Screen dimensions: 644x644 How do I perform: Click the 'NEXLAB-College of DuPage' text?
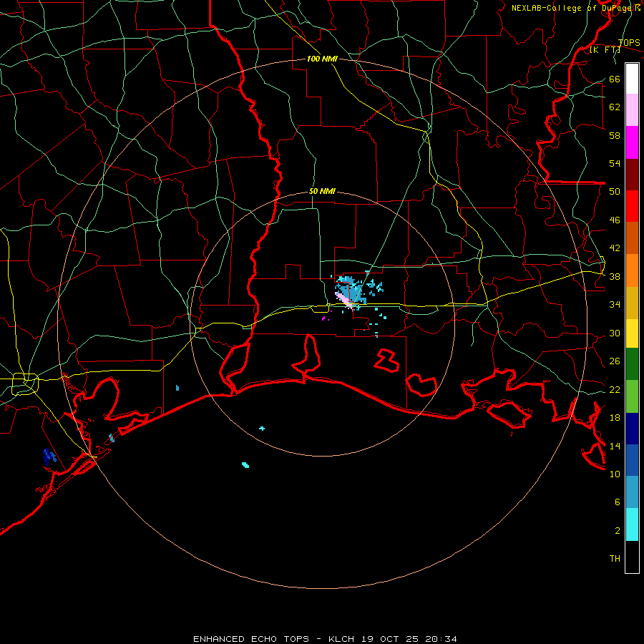pyautogui.click(x=572, y=8)
